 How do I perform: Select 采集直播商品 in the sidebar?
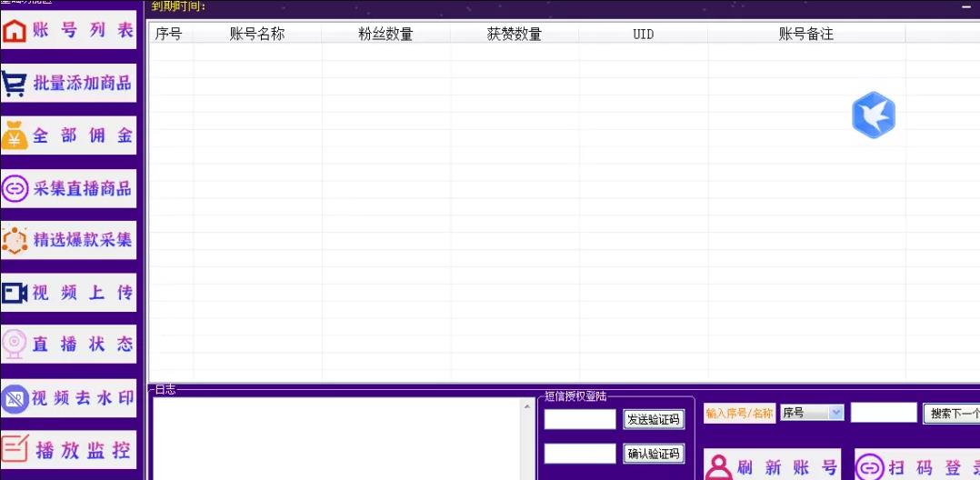(69, 188)
